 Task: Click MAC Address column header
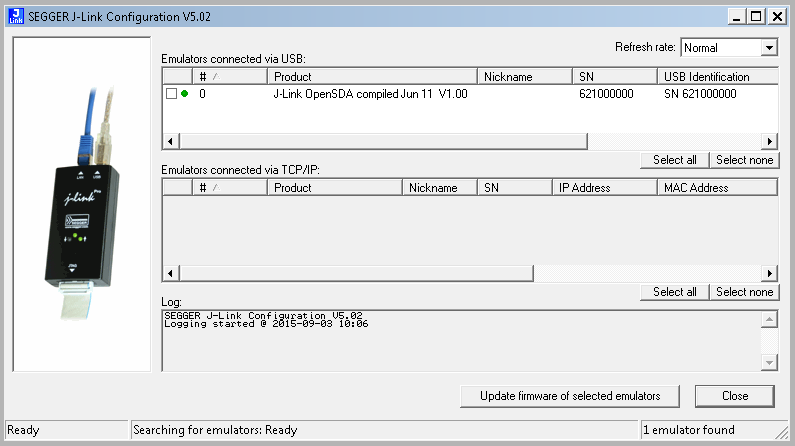717,188
